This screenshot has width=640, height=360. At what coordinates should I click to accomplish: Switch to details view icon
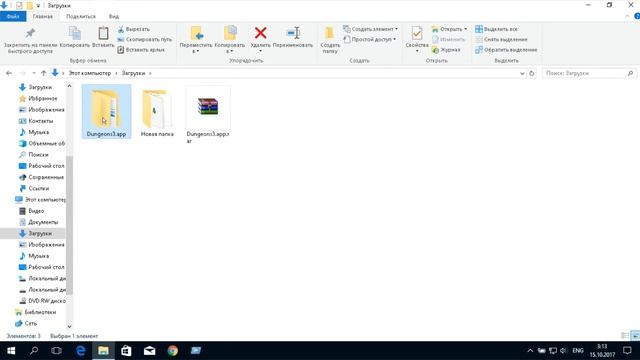[625, 336]
